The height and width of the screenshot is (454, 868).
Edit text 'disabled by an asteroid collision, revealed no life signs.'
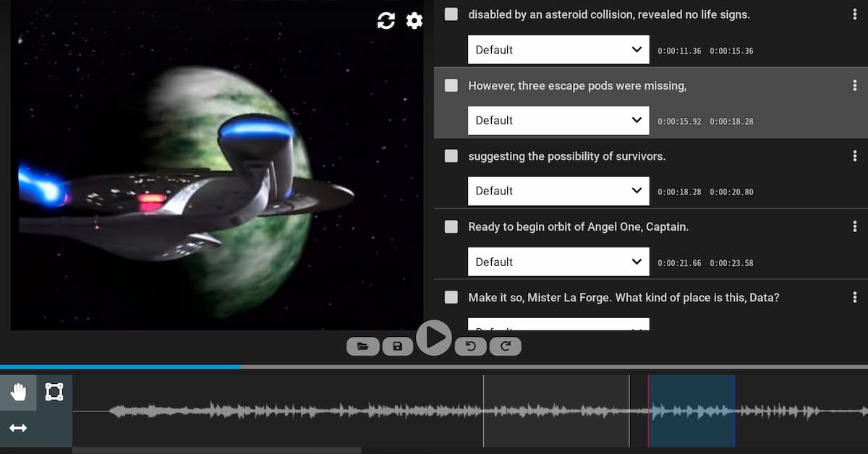coord(609,14)
